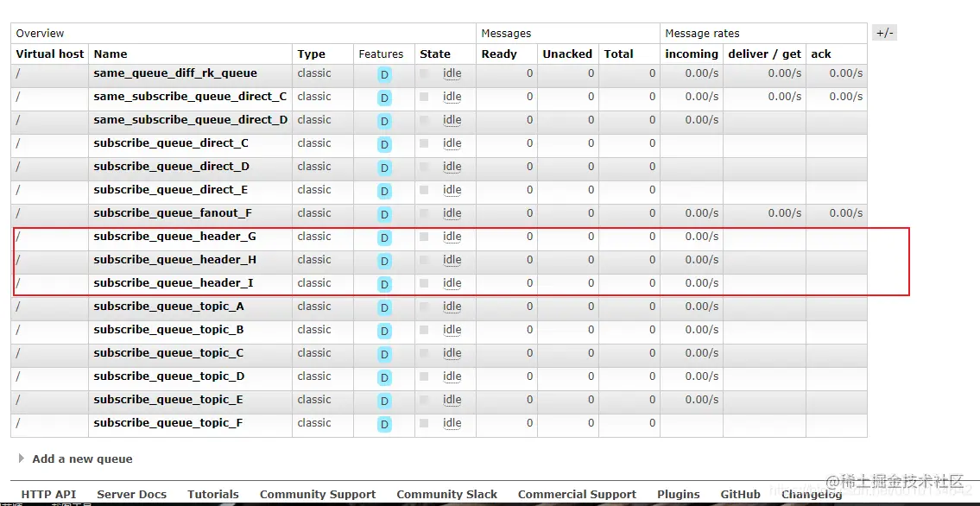The height and width of the screenshot is (506, 980).
Task: Click the D badge in subscribe_queue_direct_E row
Action: click(384, 191)
